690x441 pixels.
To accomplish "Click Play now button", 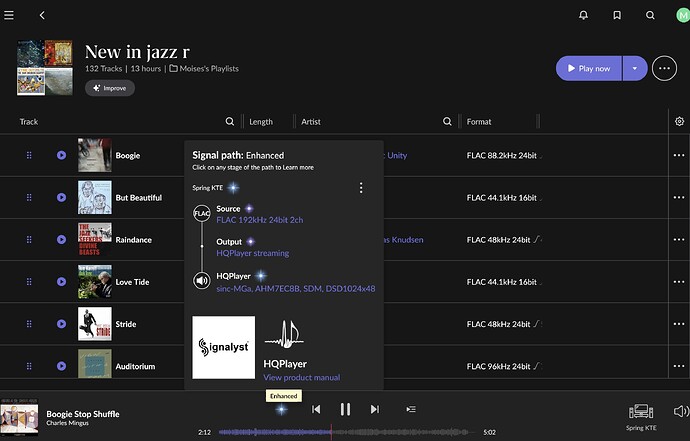I will pos(589,68).
